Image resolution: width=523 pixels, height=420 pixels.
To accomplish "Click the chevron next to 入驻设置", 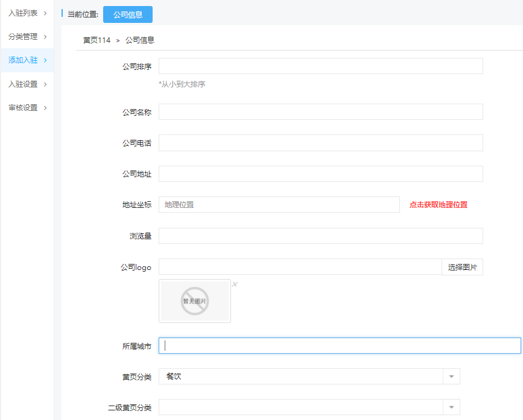I will point(45,84).
